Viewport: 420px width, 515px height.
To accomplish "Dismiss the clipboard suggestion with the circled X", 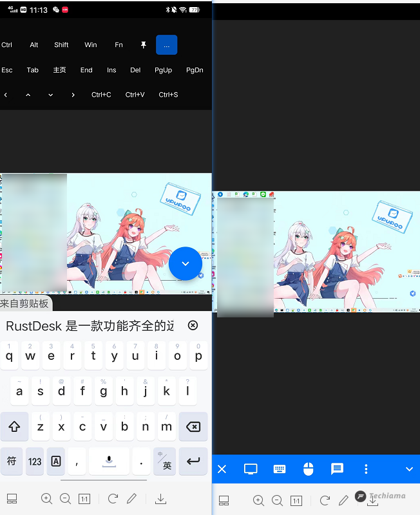I will [193, 325].
